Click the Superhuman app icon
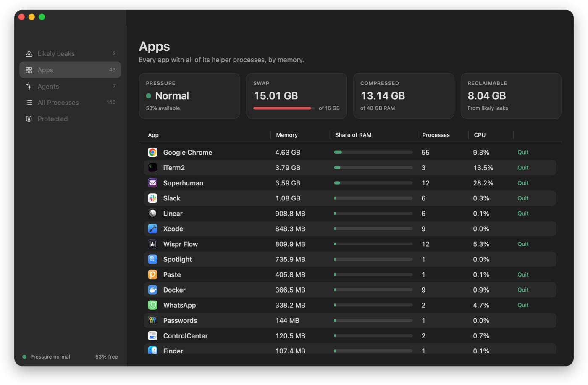This screenshot has width=588, height=385. (x=152, y=183)
